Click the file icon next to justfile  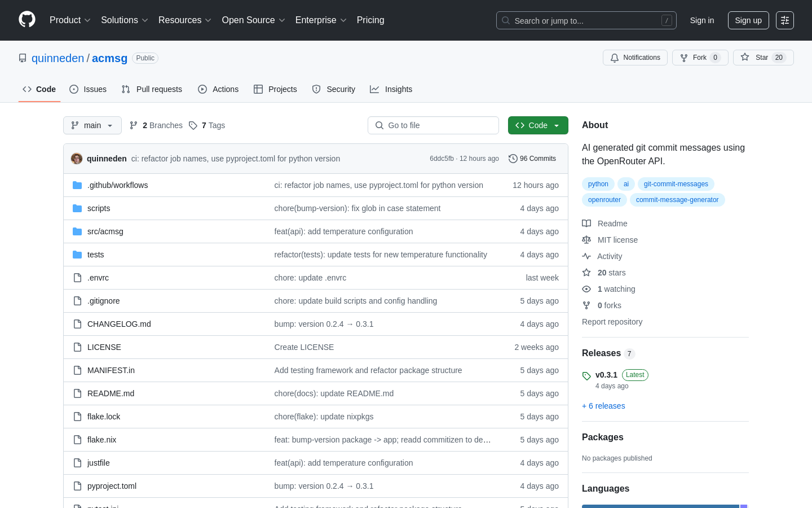[77, 463]
